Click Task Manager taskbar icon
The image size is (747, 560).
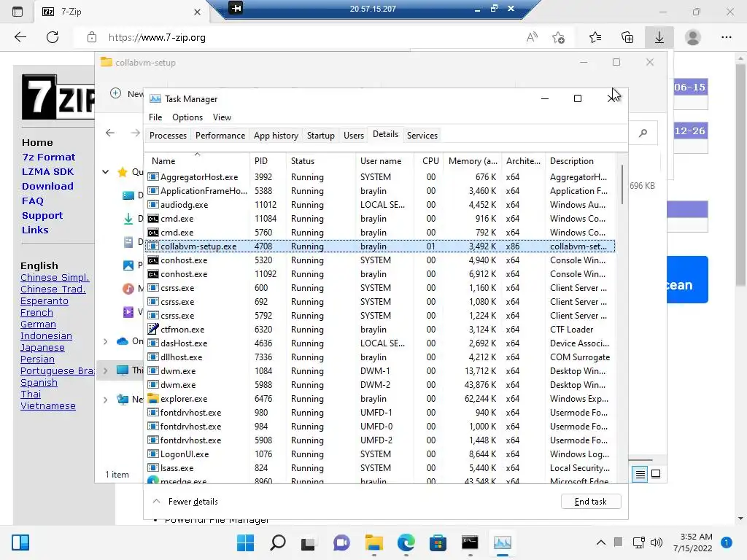tap(502, 542)
